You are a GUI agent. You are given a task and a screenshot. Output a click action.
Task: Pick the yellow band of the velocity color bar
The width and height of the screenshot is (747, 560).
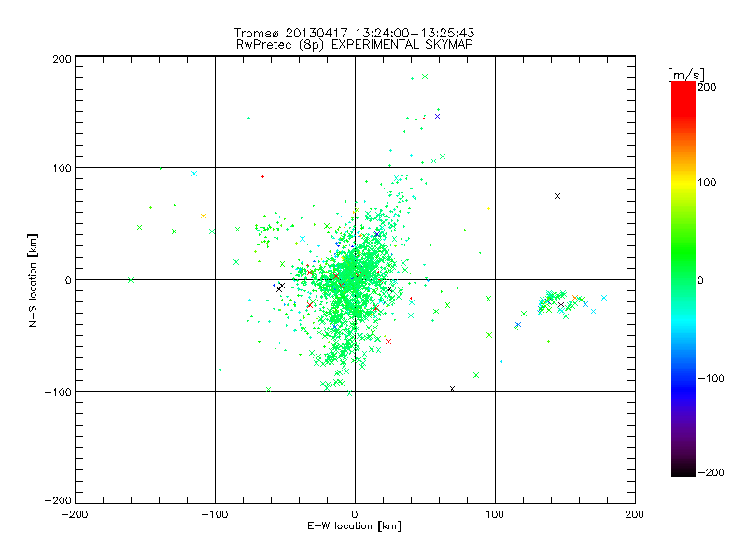click(684, 182)
